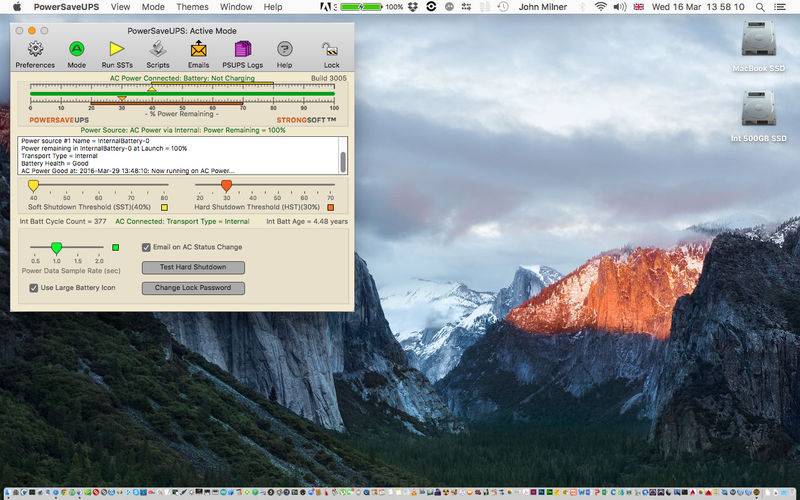Viewport: 800px width, 500px height.
Task: Open the Emails envelope icon
Action: tap(198, 49)
